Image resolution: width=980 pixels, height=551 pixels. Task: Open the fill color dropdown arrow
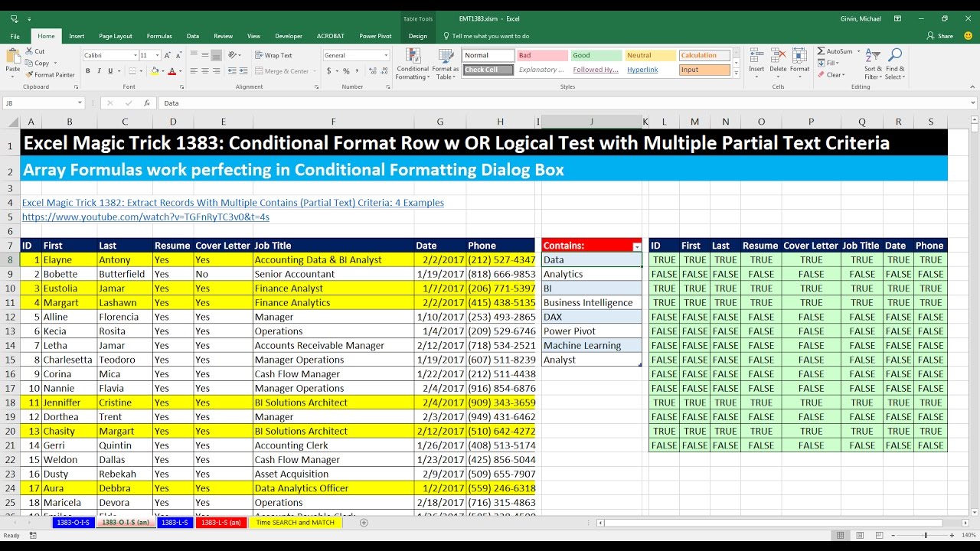162,71
